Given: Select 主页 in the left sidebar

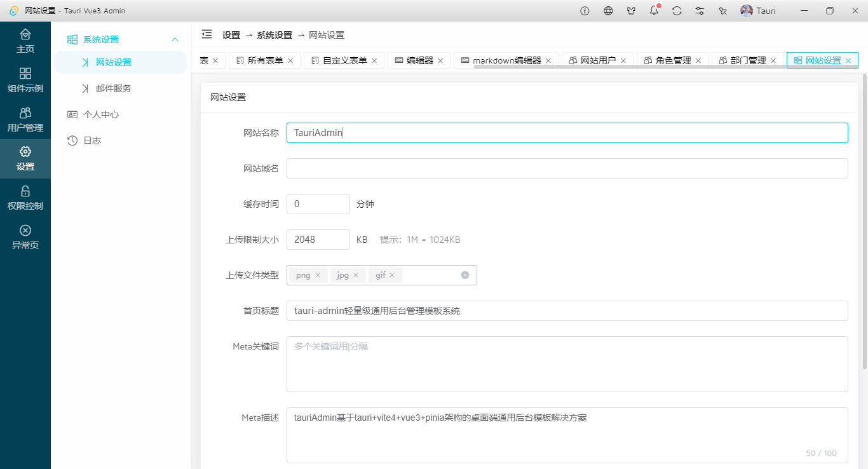Looking at the screenshot, I should [x=25, y=39].
